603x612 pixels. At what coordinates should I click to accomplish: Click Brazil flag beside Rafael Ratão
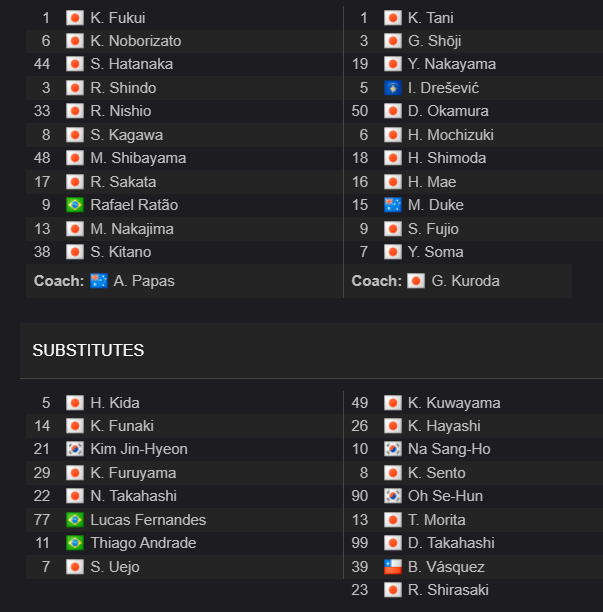(75, 205)
